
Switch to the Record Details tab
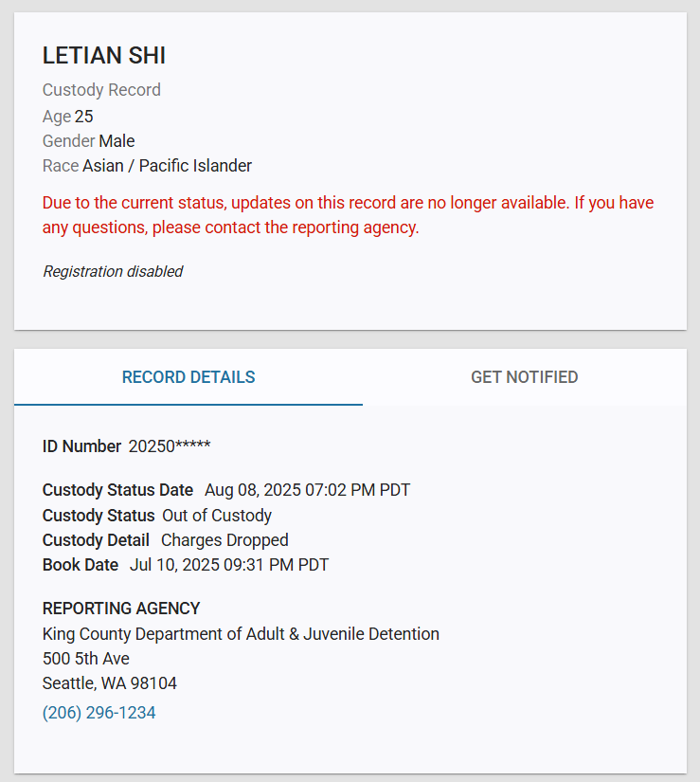188,377
